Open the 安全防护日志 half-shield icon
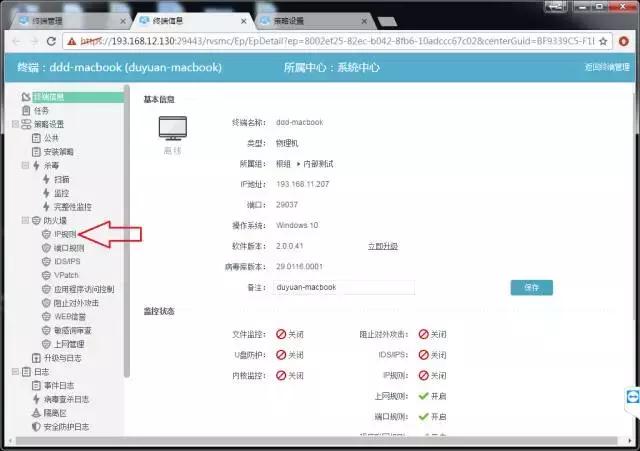Viewport: 640px width, 451px height. click(36, 427)
